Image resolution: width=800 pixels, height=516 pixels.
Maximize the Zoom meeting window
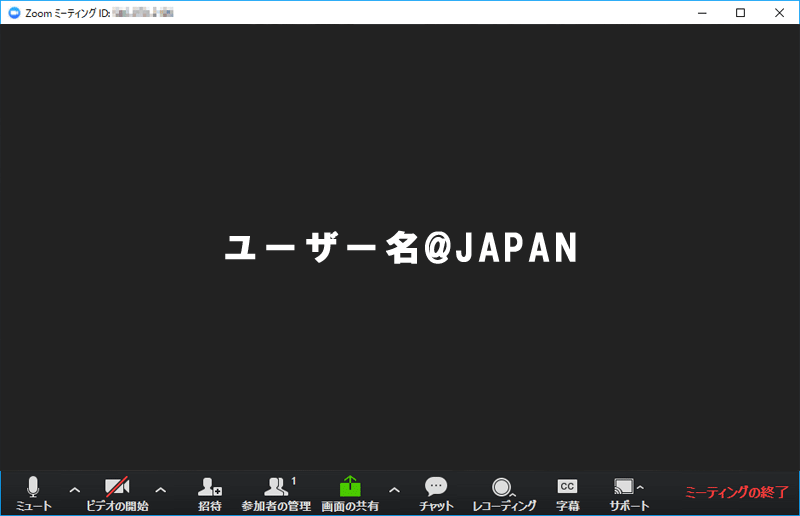pyautogui.click(x=740, y=13)
